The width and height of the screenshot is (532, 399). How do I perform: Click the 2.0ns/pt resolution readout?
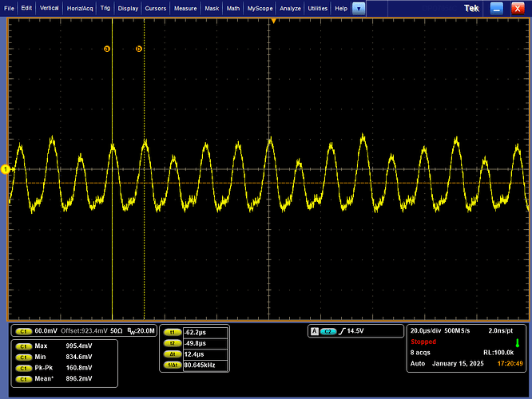tap(501, 331)
